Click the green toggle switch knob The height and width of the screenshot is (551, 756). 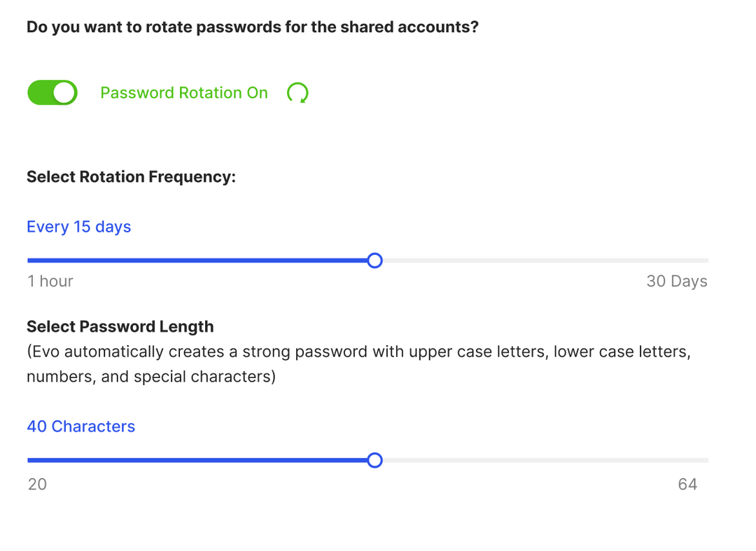64,92
